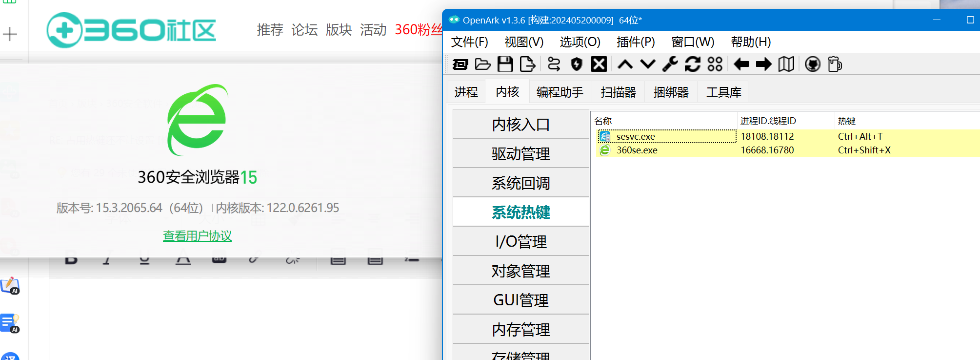The image size is (980, 360).
Task: Click the circular arrows refresh icon in toolbar
Action: click(x=693, y=64)
